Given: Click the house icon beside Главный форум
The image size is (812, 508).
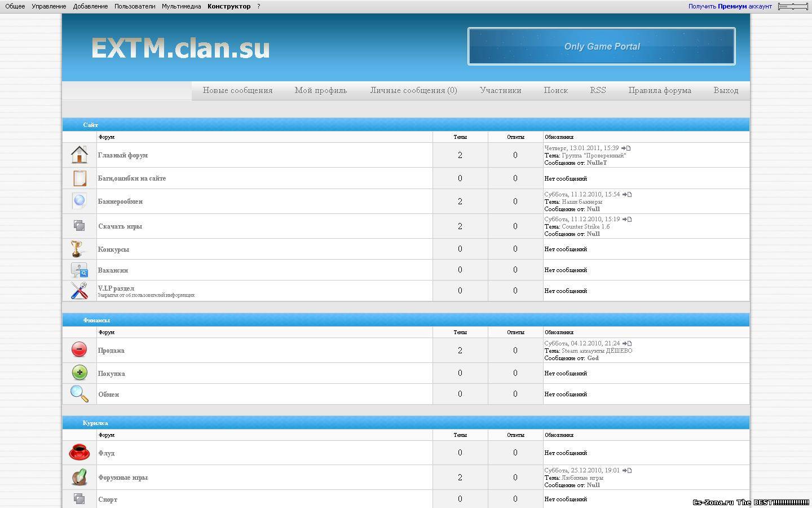Looking at the screenshot, I should (x=79, y=155).
